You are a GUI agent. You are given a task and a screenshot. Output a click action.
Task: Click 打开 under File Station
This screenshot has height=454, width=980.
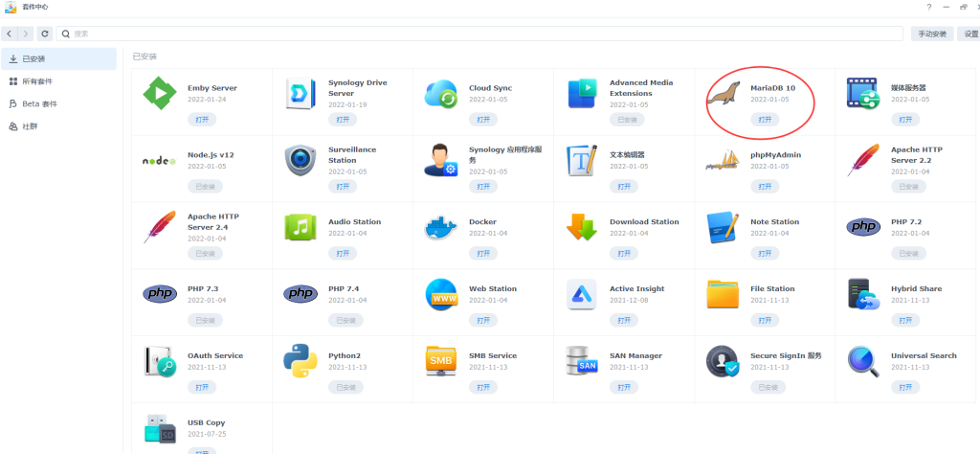coord(765,320)
